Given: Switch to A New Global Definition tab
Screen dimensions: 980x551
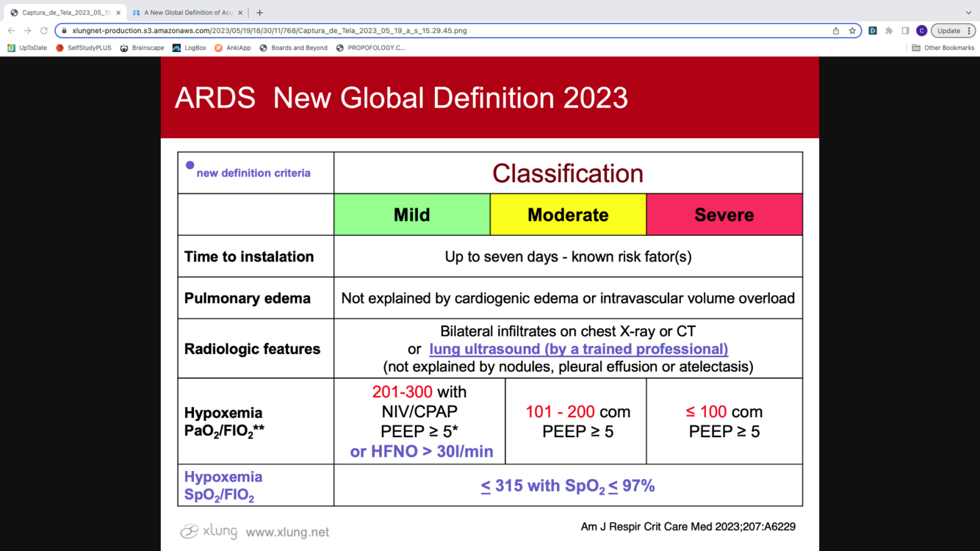Looking at the screenshot, I should pyautogui.click(x=188, y=12).
